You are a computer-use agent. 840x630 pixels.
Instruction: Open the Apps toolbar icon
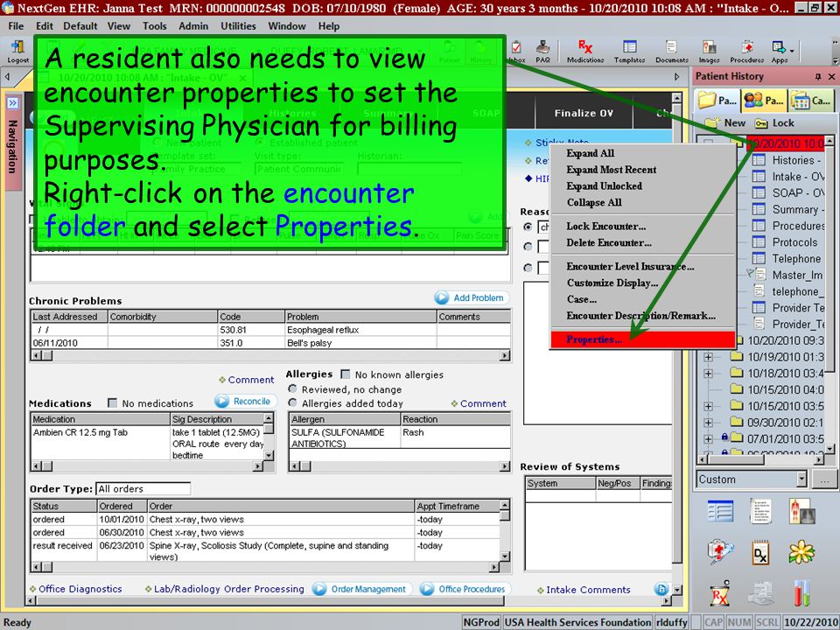(779, 52)
